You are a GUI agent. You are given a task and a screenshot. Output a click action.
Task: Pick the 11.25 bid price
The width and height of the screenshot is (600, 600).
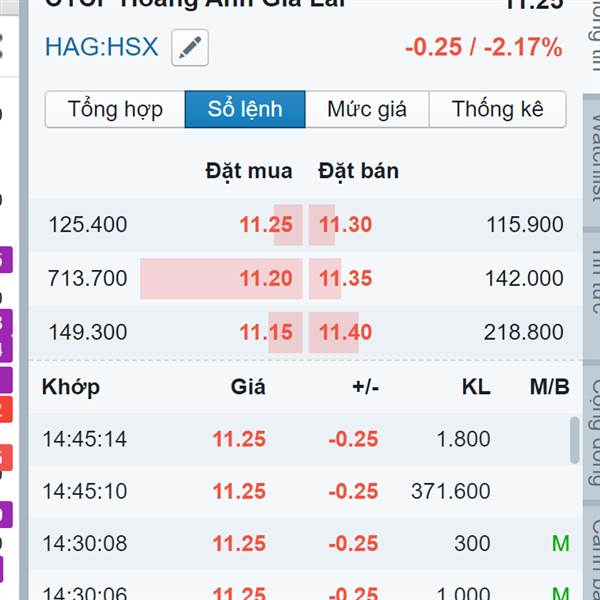coord(266,225)
